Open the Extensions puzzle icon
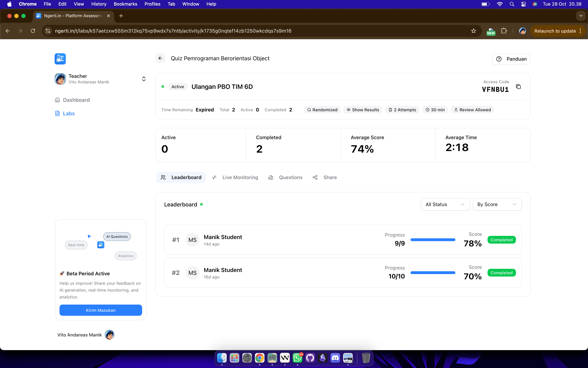This screenshot has width=588, height=368. click(504, 31)
